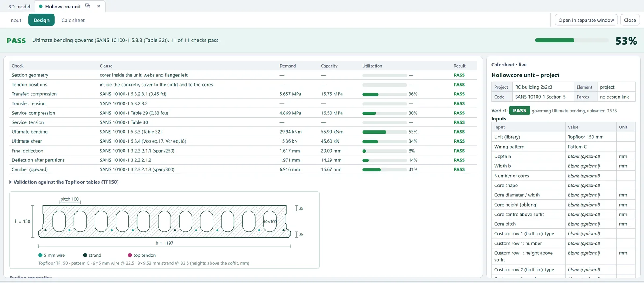Open the Input tab
Viewport: 644px width, 283px height.
coord(15,20)
